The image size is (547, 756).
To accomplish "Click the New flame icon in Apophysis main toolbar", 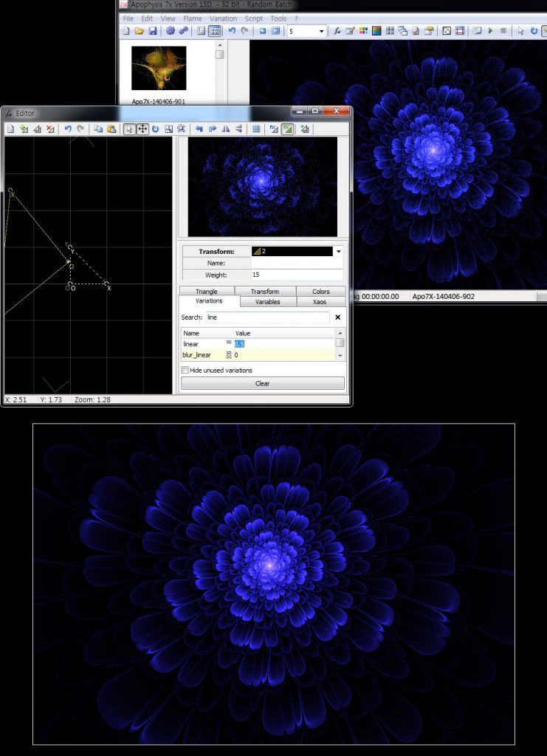I will pyautogui.click(x=126, y=31).
